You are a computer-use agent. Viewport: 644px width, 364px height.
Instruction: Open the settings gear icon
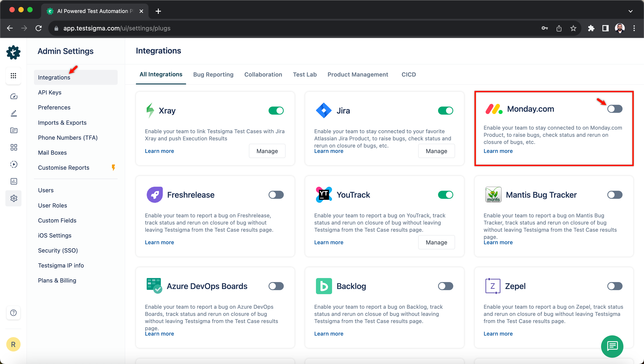13,198
